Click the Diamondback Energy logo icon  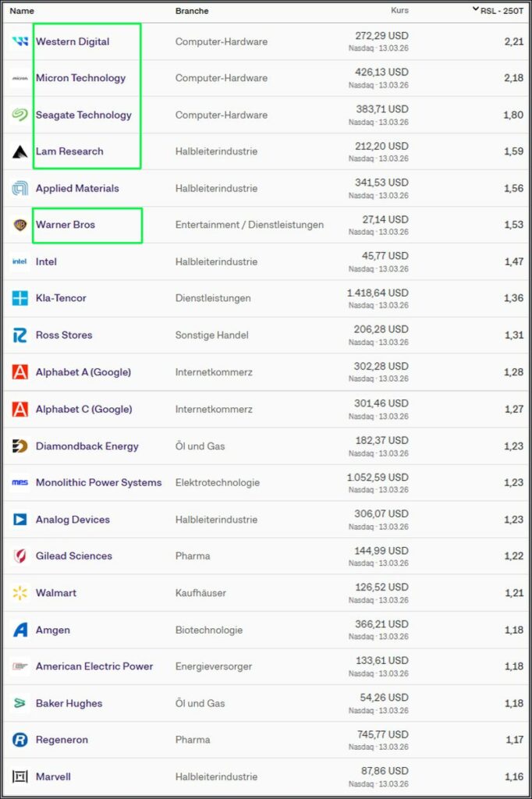pyautogui.click(x=20, y=446)
